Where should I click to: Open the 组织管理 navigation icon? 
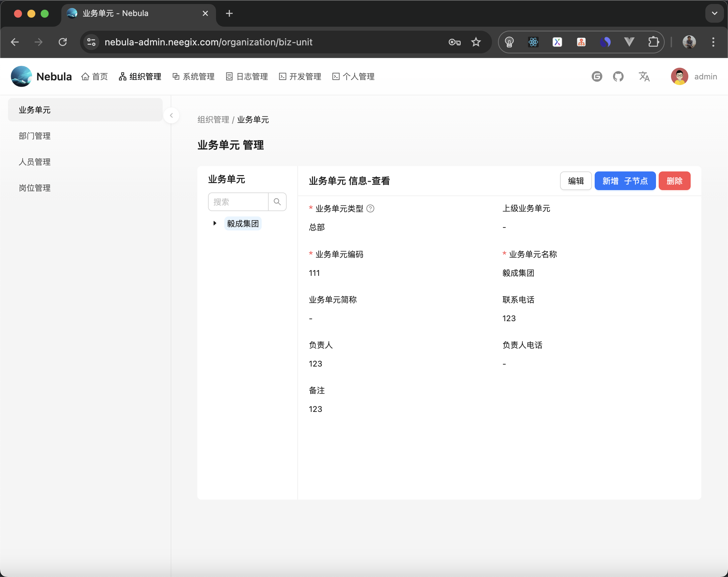(x=122, y=76)
